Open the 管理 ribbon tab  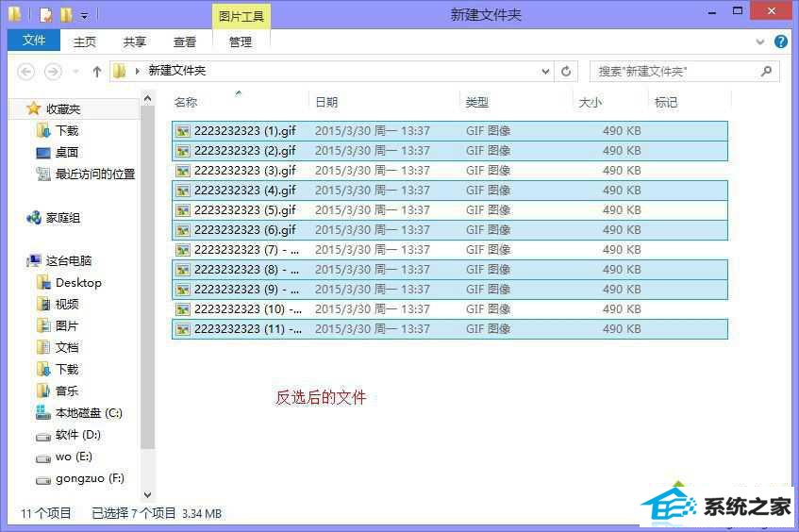pos(241,42)
